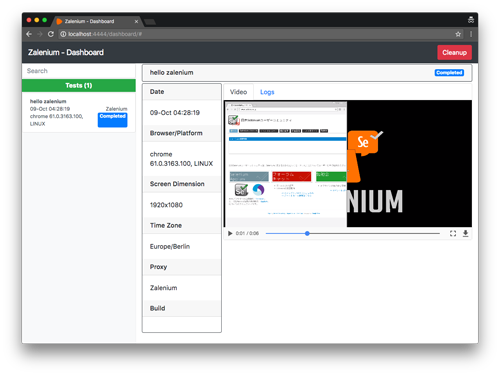The image size is (500, 375).
Task: Click the 'Zalenium' proxy value in details
Action: point(163,288)
